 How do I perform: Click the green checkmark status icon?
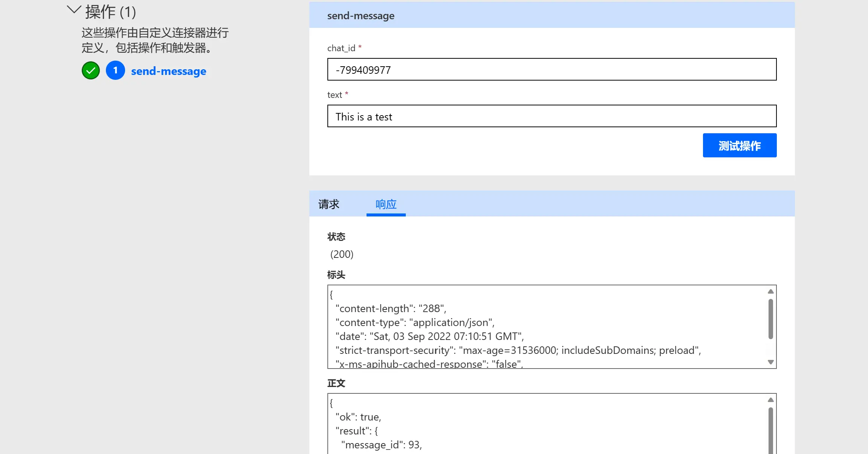coord(91,70)
